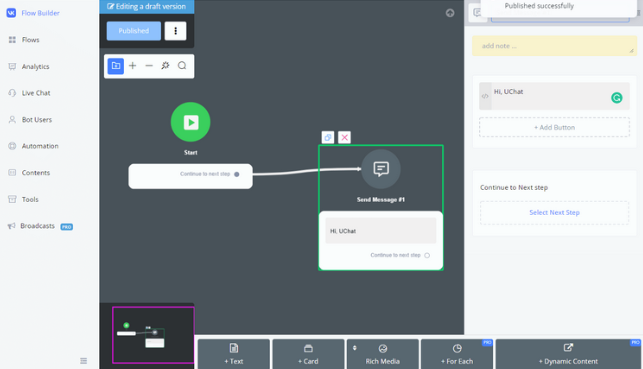Click the upload arrow icon at canvas top
Image resolution: width=643 pixels, height=369 pixels.
[x=450, y=13]
